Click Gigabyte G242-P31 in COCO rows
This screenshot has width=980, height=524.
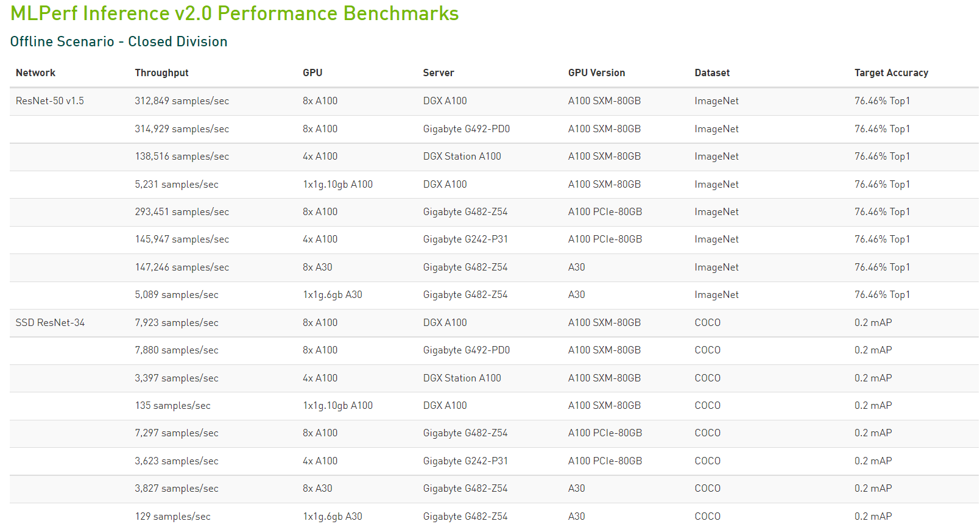pos(465,461)
